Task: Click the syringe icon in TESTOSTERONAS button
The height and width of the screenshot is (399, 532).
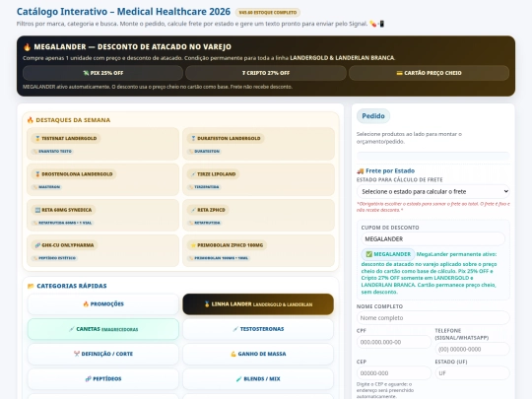Action: pos(235,329)
